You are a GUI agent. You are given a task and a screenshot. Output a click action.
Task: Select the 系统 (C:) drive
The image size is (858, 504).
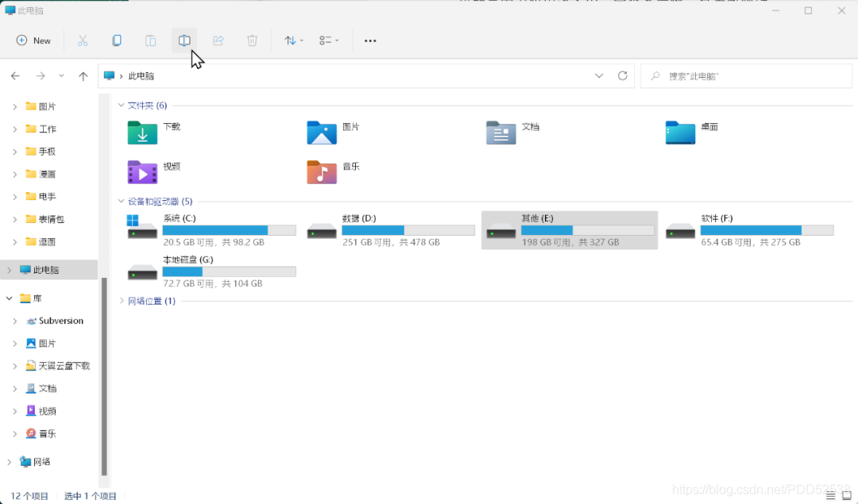(212, 230)
